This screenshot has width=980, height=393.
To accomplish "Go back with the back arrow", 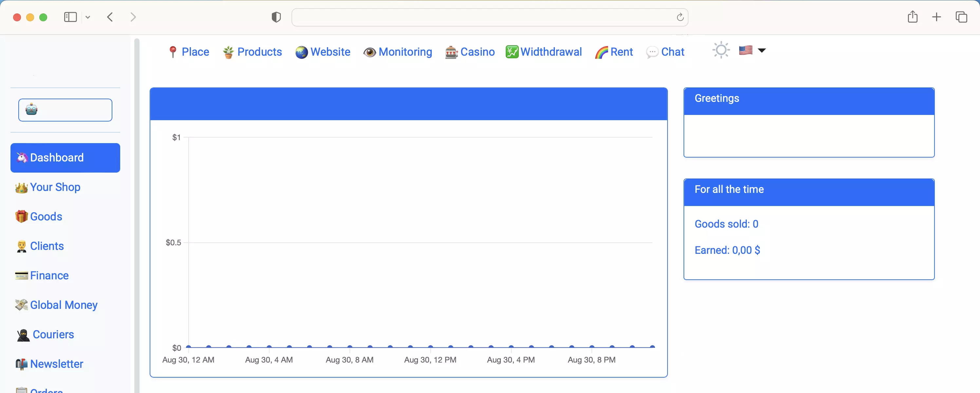I will (x=110, y=17).
